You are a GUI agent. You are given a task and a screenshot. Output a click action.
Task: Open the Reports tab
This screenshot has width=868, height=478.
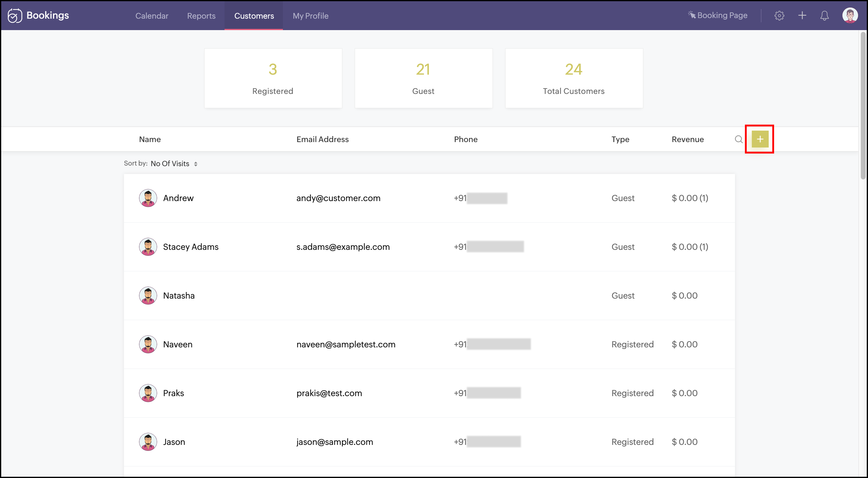(x=201, y=16)
